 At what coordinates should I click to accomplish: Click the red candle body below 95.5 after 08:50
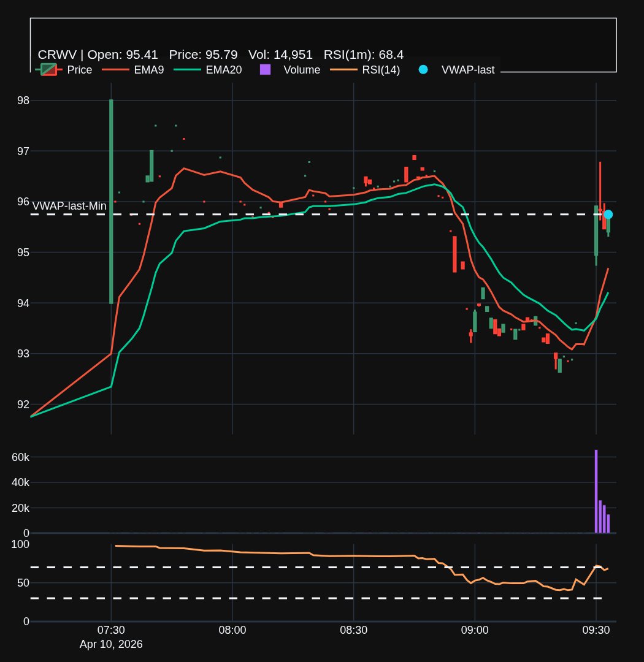point(454,254)
